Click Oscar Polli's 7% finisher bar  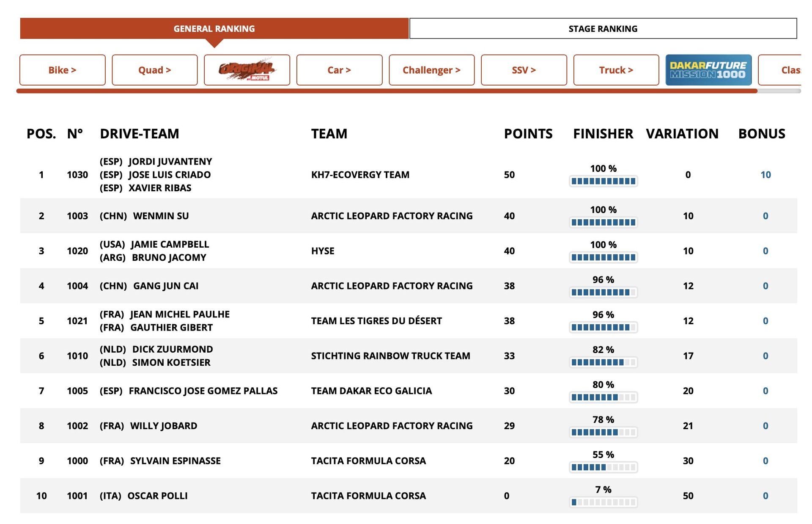[603, 502]
